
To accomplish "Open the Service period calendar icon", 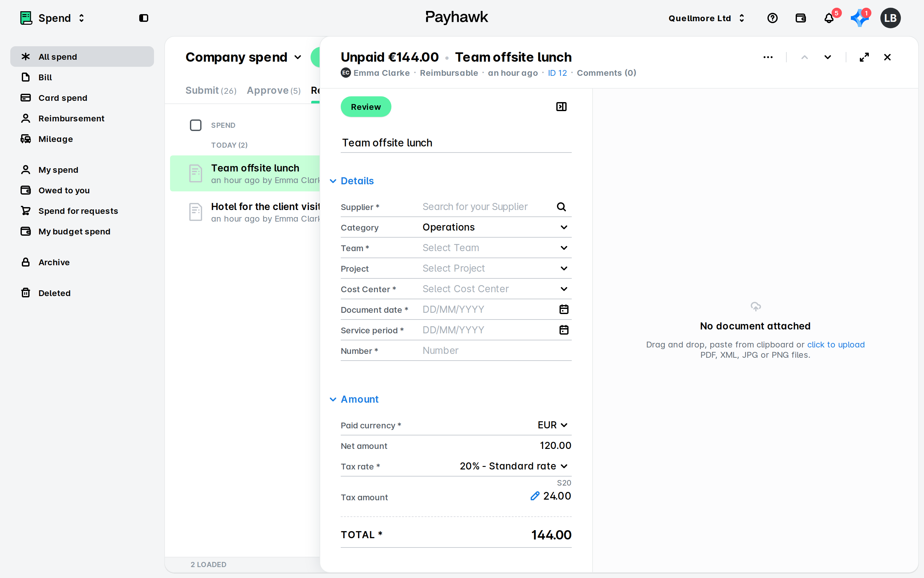I will 564,330.
